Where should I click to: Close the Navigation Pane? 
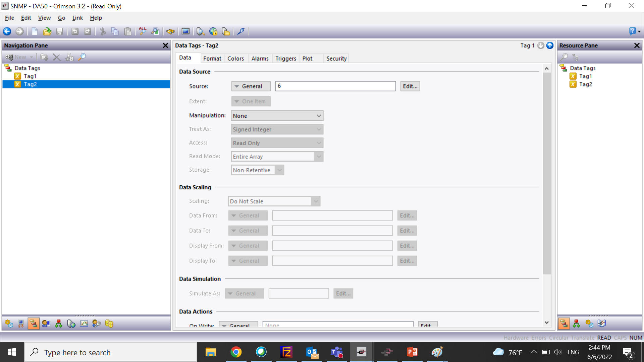pos(165,46)
